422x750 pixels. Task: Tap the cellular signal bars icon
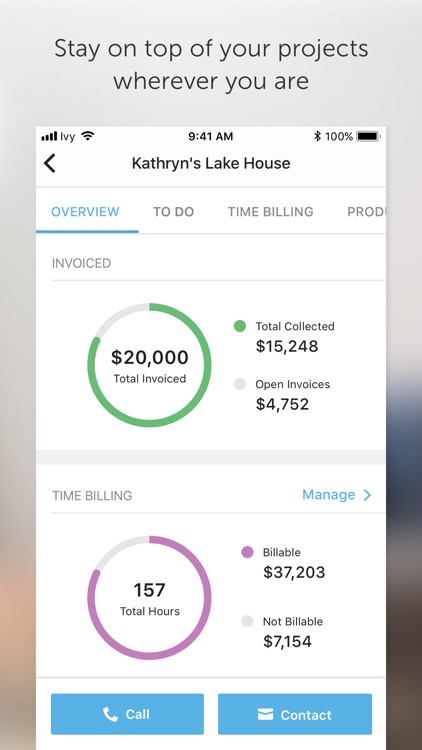pos(49,137)
